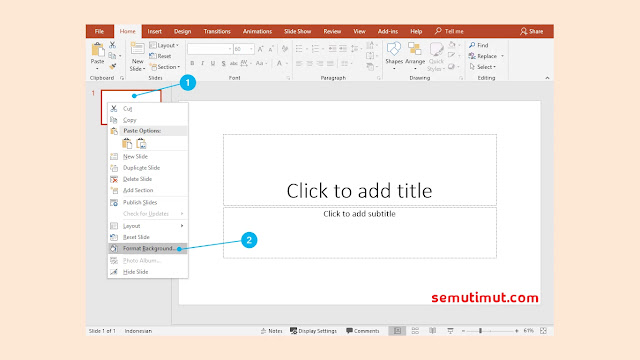The image size is (640, 360).
Task: Click the subtitle placeholder text
Action: (x=359, y=214)
